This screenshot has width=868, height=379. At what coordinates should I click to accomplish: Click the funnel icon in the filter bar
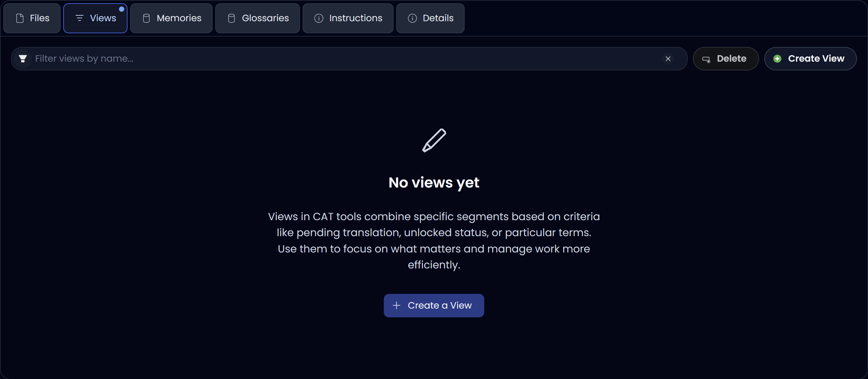point(23,58)
